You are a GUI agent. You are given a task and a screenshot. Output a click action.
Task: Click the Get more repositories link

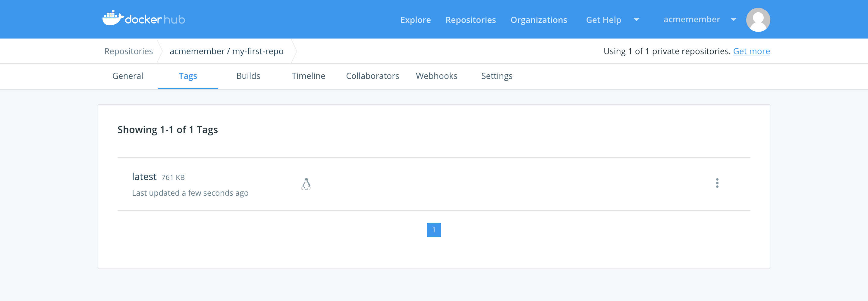point(751,51)
